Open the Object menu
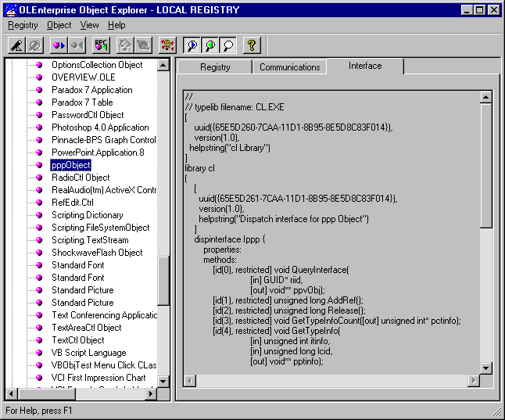 click(59, 25)
